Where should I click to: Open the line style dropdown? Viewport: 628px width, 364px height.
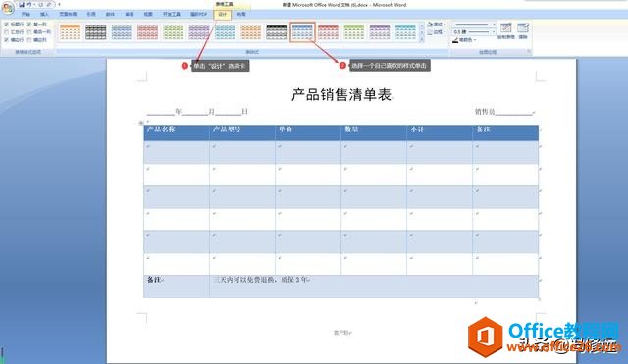pos(474,24)
